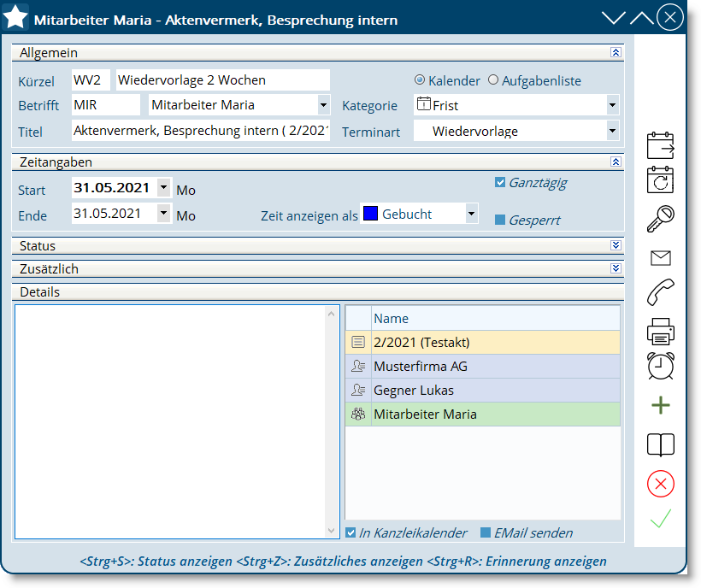Select the Aufgabenliste radio button
This screenshot has height=588, width=701.
click(x=493, y=80)
